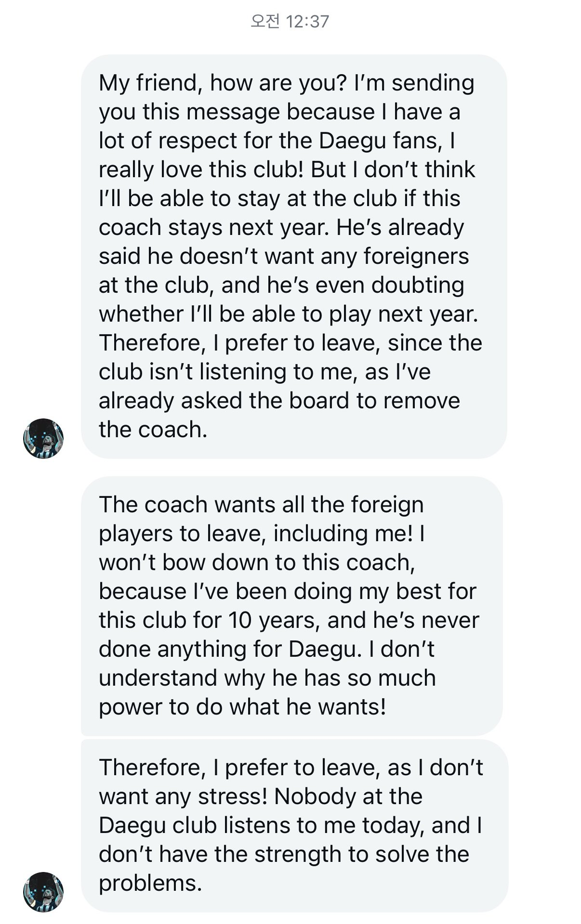Screen dimensions: 581x924
Task: Tap the 오전 12:37 timestamp
Action: tap(290, 22)
